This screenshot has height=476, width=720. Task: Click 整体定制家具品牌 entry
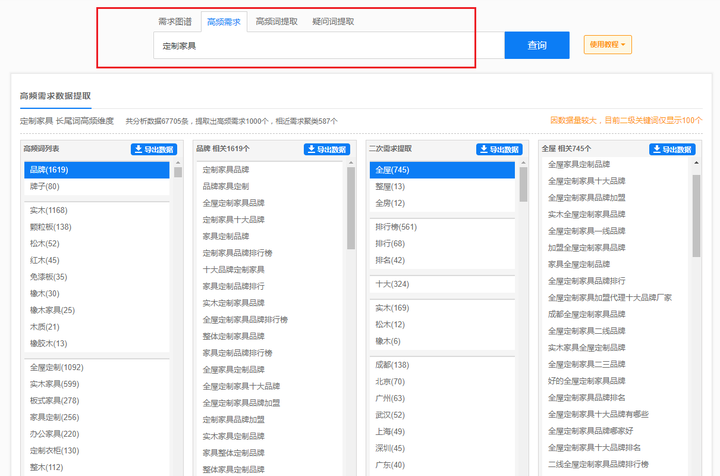[234, 336]
